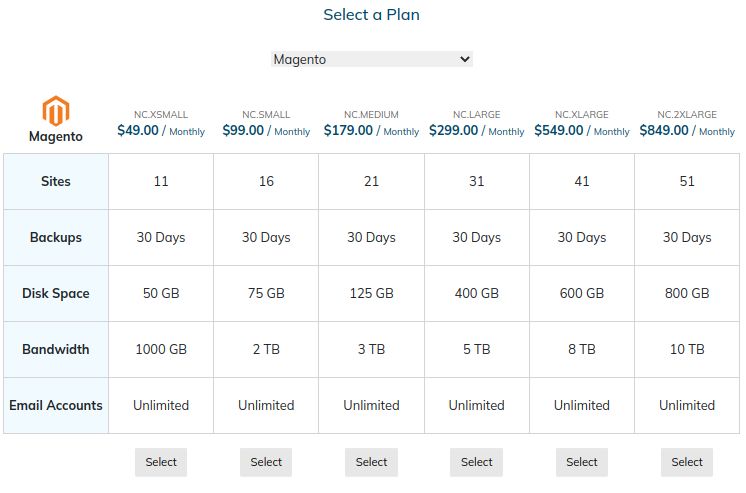Select the NC.2XLARGE plan button
Screen dimensions: 746x493
point(687,462)
